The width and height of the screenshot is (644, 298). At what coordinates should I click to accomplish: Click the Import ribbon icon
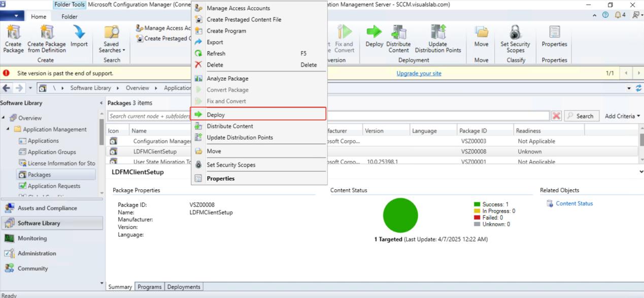click(79, 33)
